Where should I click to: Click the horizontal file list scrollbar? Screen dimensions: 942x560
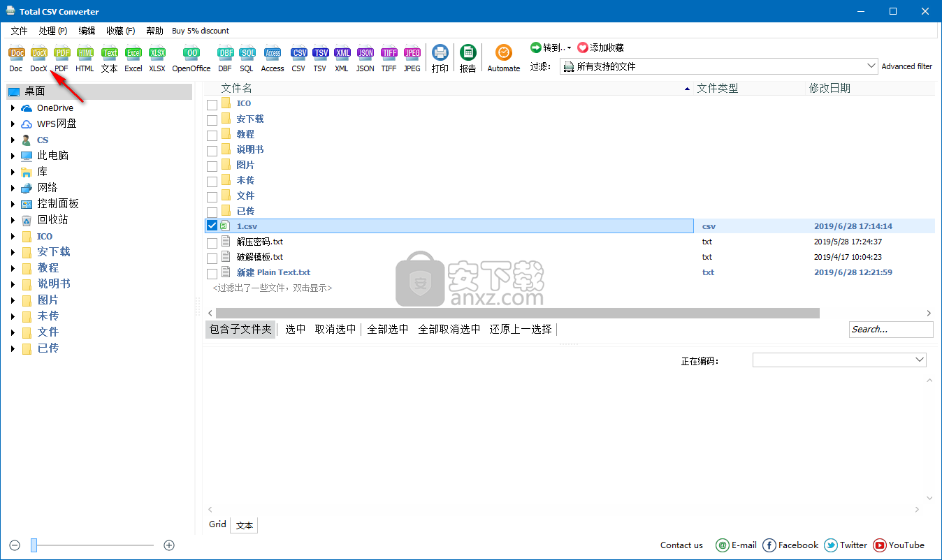(x=517, y=314)
